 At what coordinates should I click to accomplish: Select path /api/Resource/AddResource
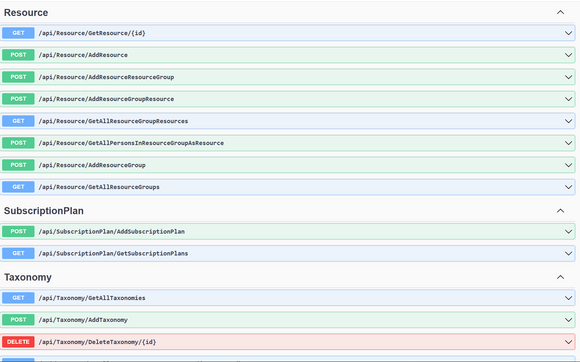83,55
